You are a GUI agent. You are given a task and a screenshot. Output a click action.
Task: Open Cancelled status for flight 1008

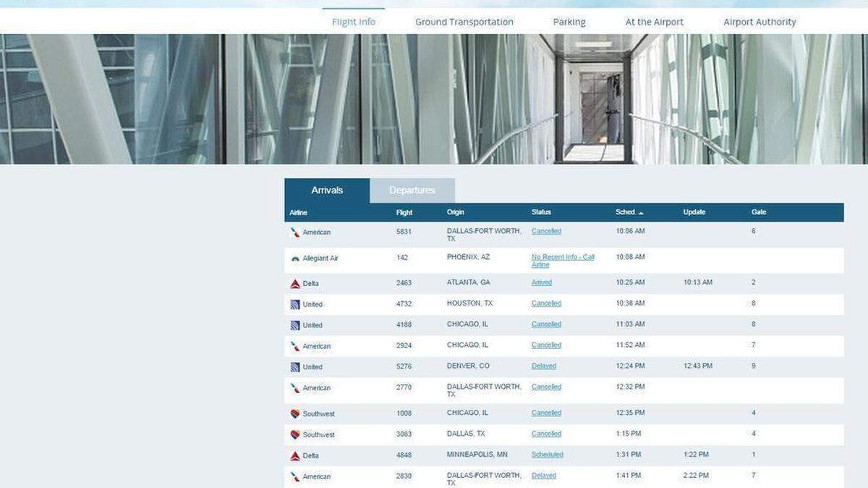[546, 413]
